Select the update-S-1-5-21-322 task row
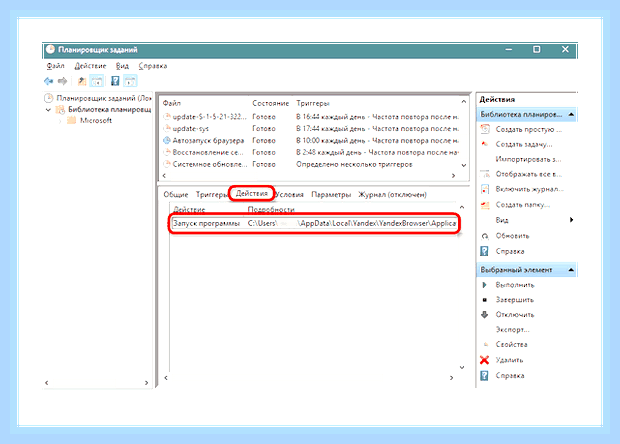The height and width of the screenshot is (444, 620). (x=311, y=117)
